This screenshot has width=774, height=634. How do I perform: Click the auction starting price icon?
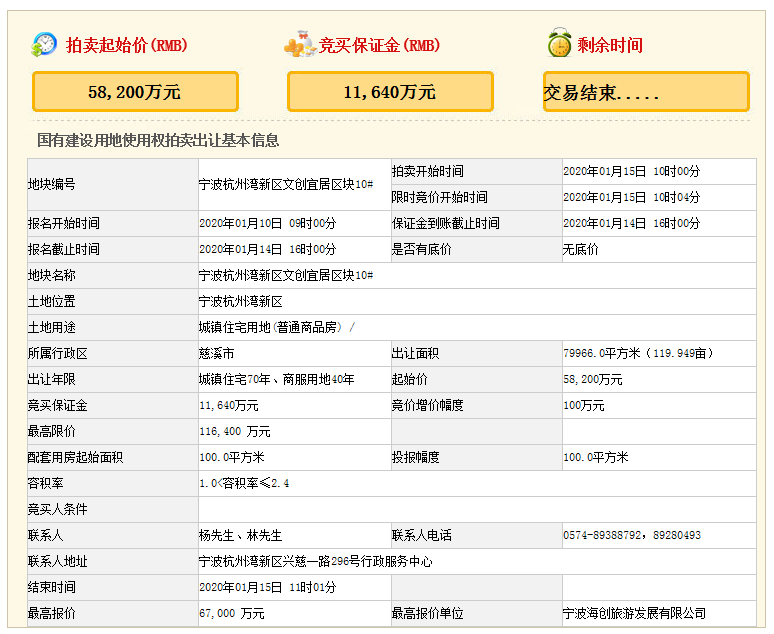click(45, 45)
